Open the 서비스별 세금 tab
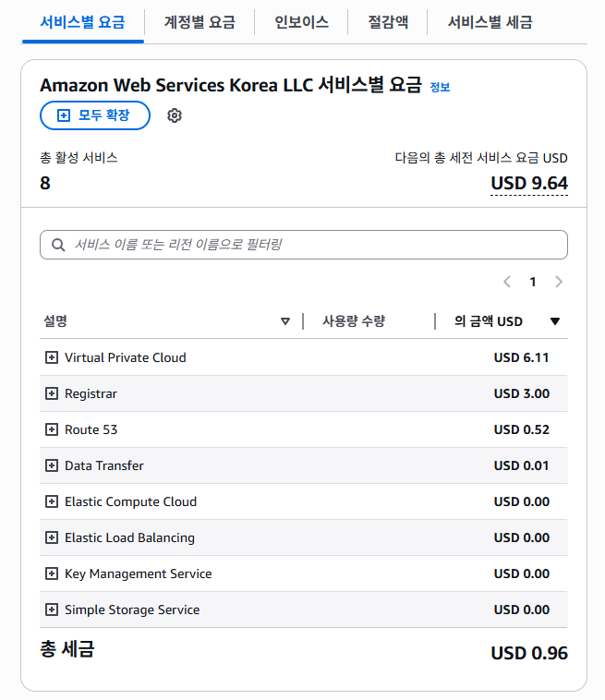Screen dimensions: 605x700 (490, 22)
